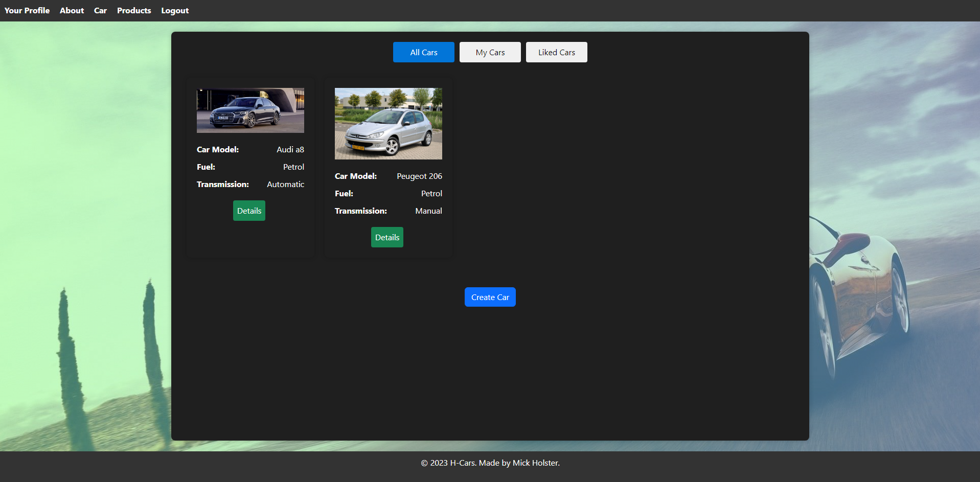Click the Peugeot card's 'Petrol' fuel value

click(431, 193)
